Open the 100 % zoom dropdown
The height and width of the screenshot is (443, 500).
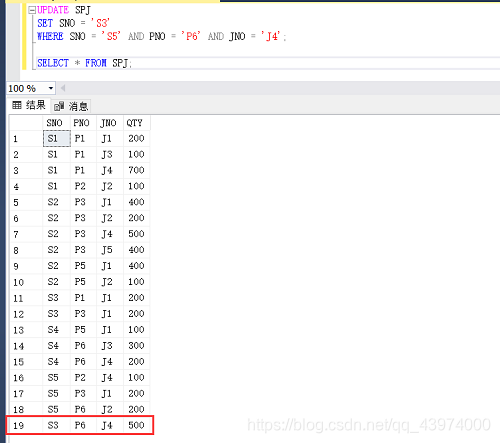pos(51,88)
